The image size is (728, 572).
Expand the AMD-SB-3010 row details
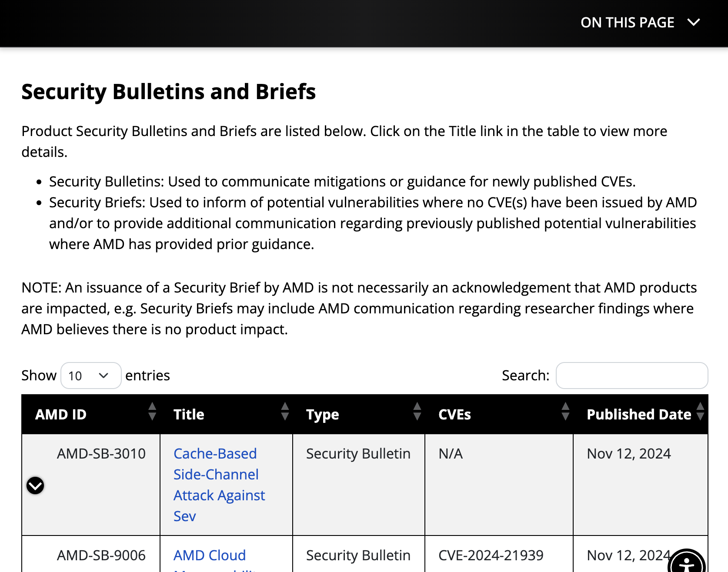click(35, 486)
